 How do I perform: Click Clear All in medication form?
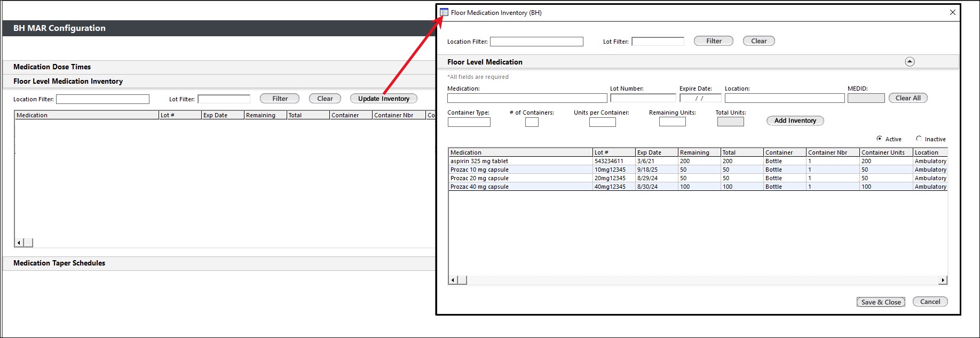907,98
